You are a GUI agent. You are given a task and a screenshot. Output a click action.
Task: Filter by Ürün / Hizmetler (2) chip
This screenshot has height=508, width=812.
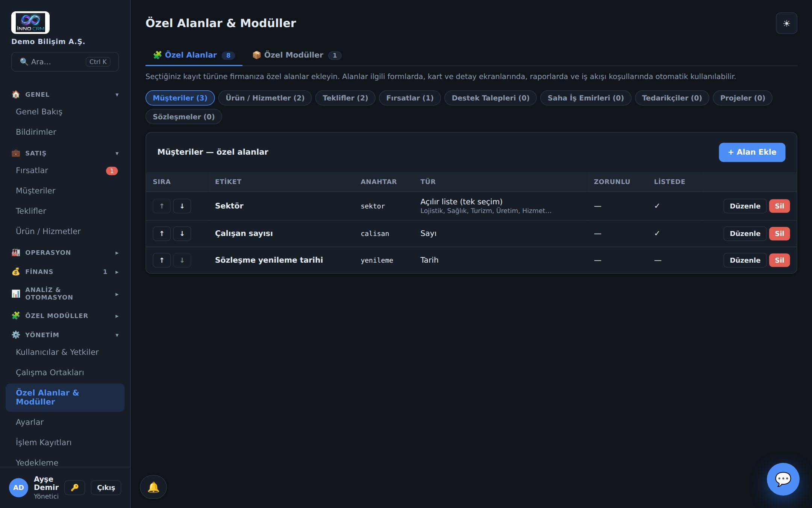265,98
